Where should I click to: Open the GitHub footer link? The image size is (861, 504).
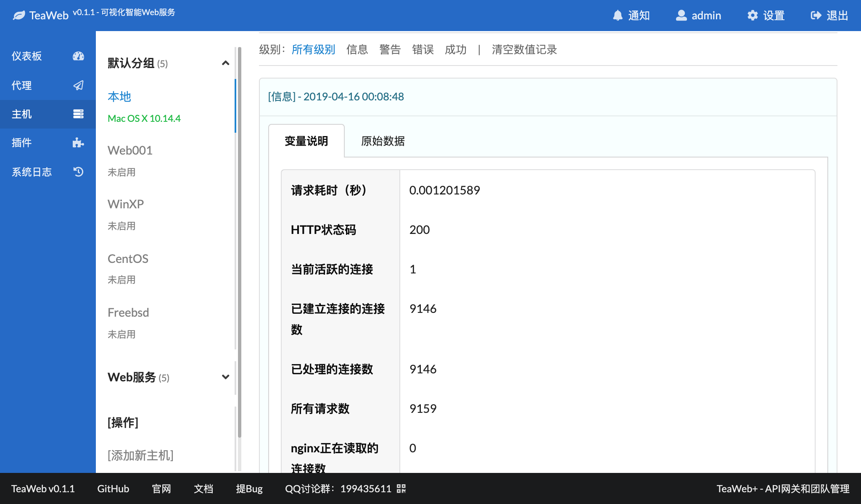113,488
